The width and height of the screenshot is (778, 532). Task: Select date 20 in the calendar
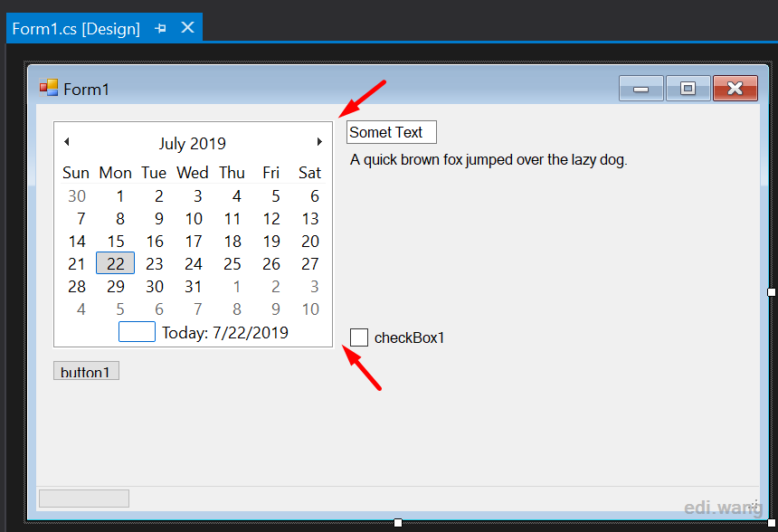point(310,242)
